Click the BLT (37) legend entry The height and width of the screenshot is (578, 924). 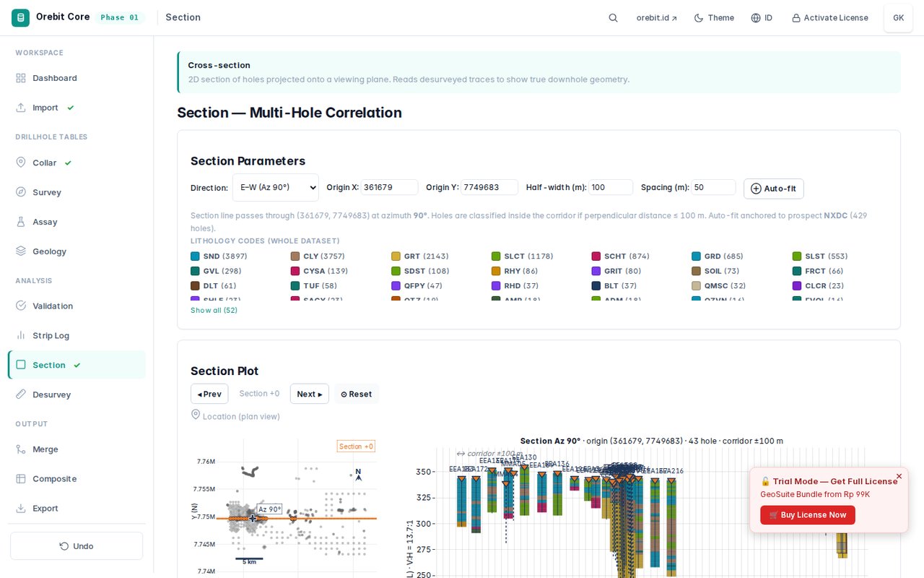click(614, 286)
